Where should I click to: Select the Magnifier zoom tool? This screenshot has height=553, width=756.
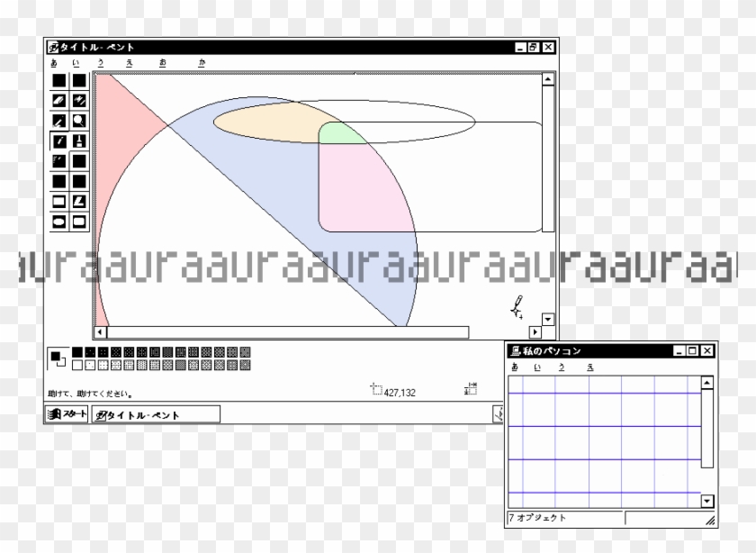click(x=79, y=120)
